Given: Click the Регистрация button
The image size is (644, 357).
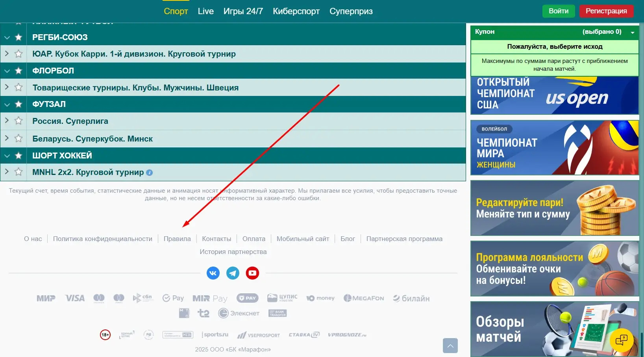Looking at the screenshot, I should point(606,11).
